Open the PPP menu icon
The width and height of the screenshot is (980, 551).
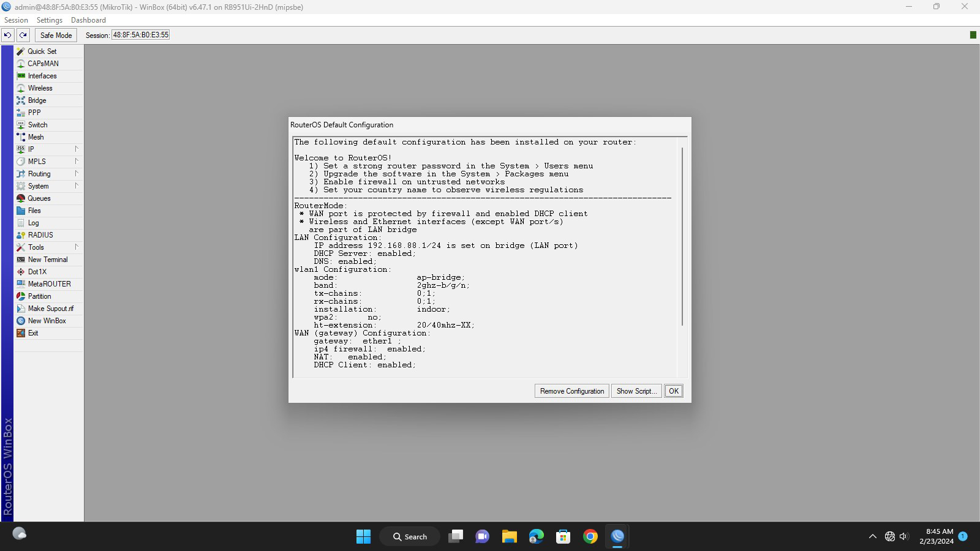[21, 113]
